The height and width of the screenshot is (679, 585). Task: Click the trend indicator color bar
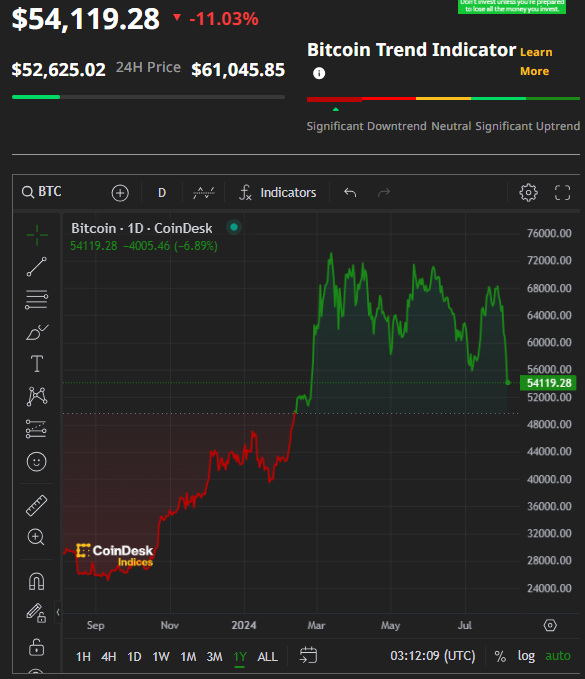tap(443, 99)
